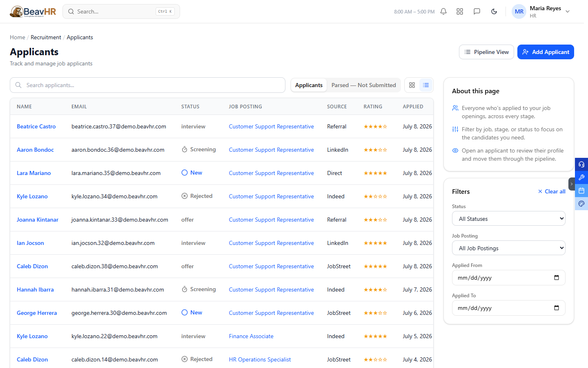Collapse the right side panel arrow
The image size is (588, 368).
point(572,184)
